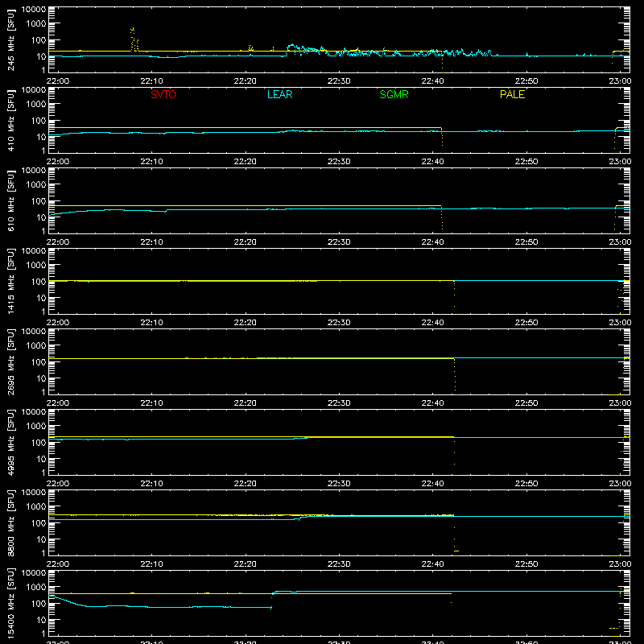Click the 22:10 tick label under 245 MHz plot
Screen dimensions: 644x644
click(x=151, y=81)
